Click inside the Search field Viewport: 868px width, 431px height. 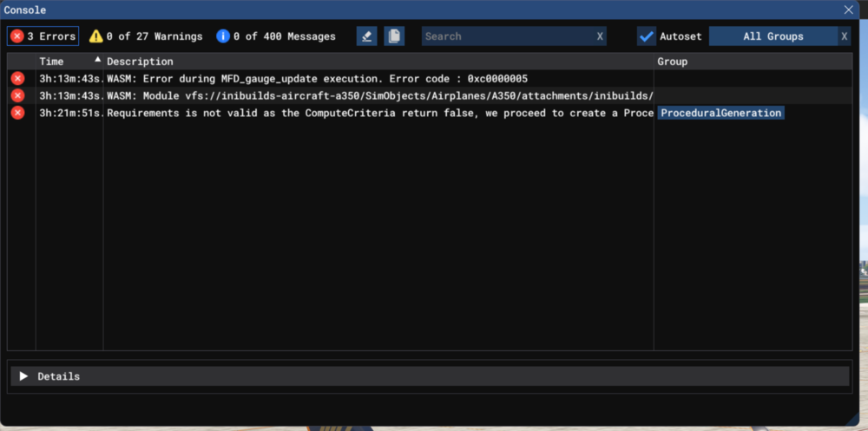tap(505, 36)
